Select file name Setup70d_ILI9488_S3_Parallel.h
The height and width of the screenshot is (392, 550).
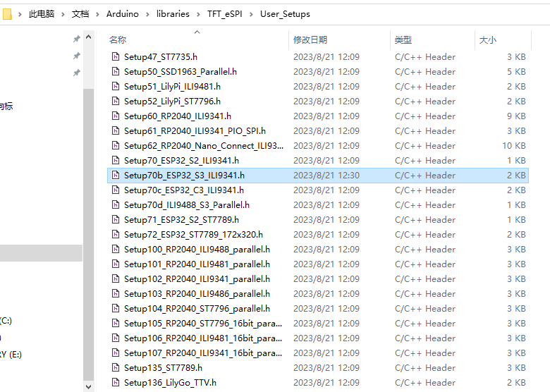(x=187, y=204)
